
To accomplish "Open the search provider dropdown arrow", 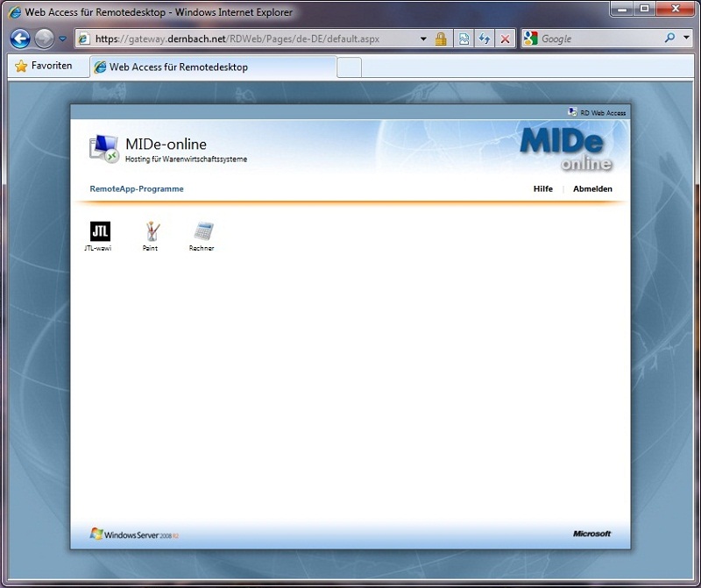I will point(686,38).
